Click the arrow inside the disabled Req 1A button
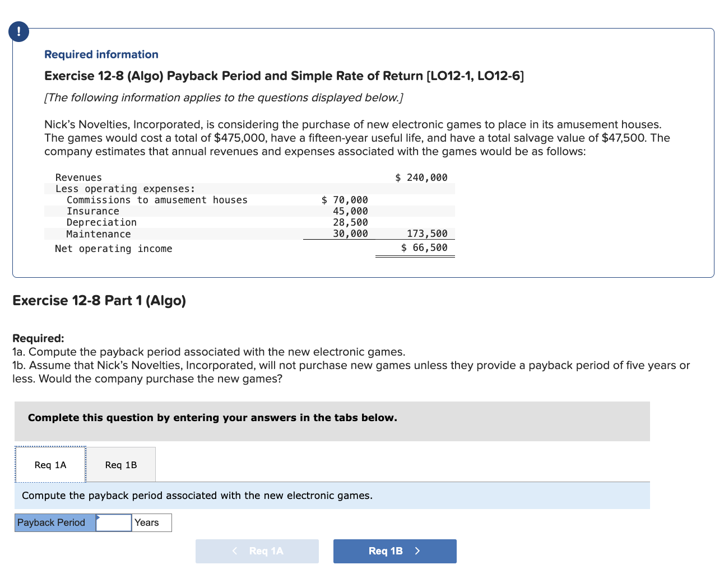Viewport: 724px width, 588px height. click(235, 551)
